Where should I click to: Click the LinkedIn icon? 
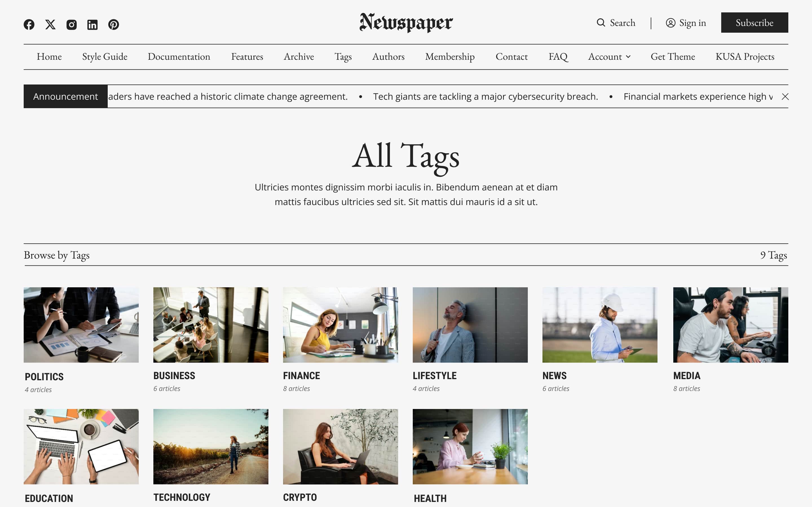point(92,24)
